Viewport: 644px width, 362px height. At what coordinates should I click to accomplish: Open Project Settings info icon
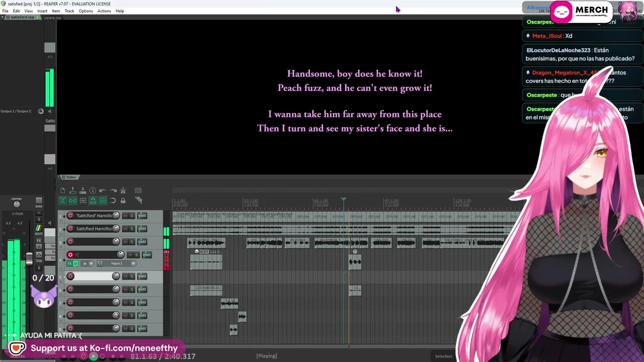pos(93,191)
